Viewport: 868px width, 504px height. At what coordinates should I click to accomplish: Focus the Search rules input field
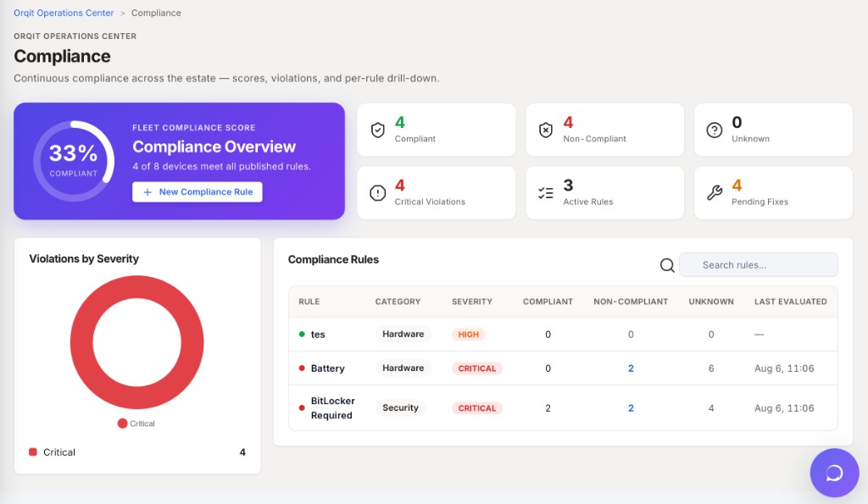tap(759, 265)
